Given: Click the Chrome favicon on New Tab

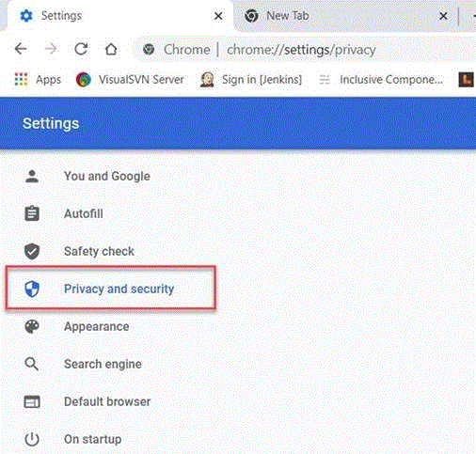Looking at the screenshot, I should 251,16.
